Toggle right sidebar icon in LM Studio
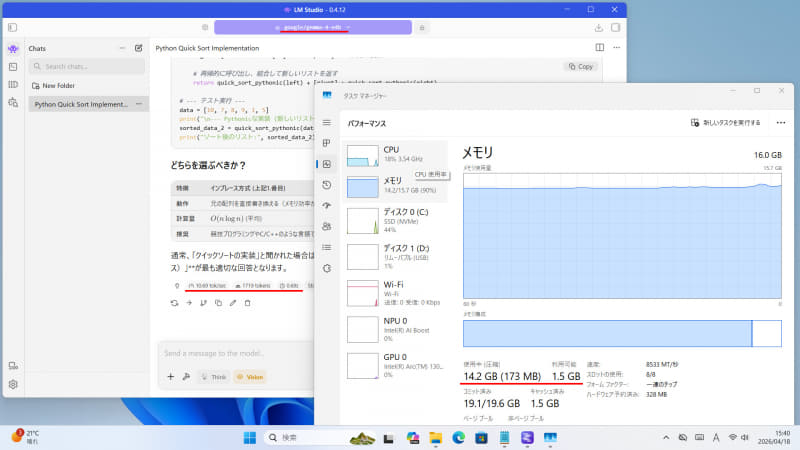 click(x=616, y=28)
